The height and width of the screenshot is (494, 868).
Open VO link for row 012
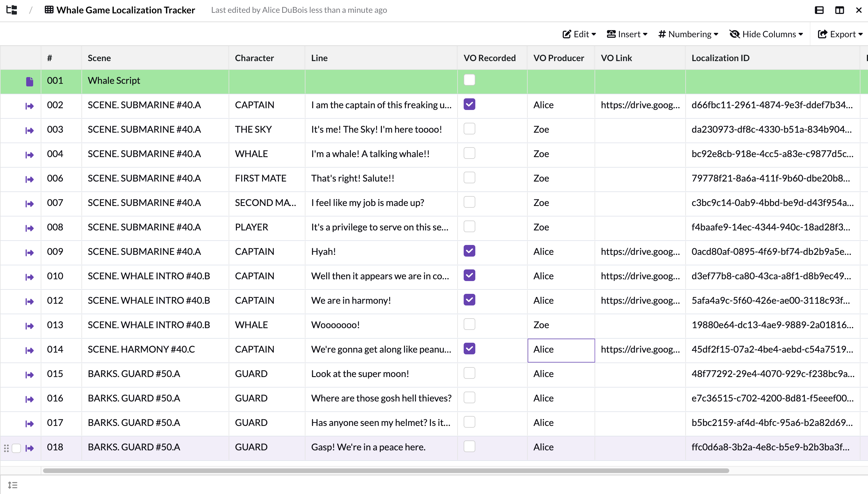[x=640, y=300]
